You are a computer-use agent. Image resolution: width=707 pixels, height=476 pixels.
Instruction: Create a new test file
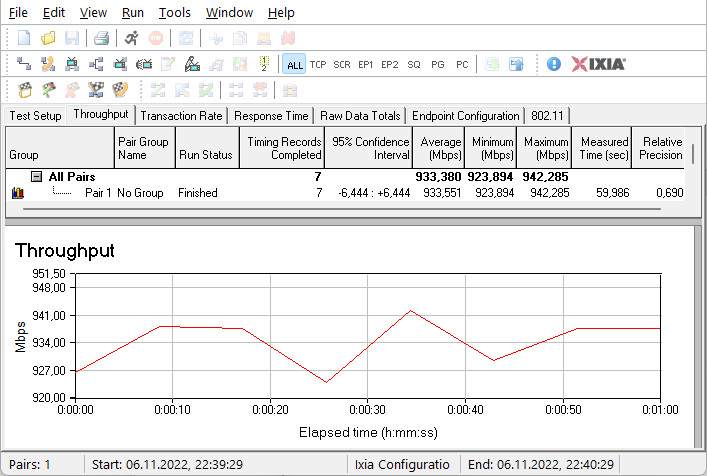pos(24,38)
